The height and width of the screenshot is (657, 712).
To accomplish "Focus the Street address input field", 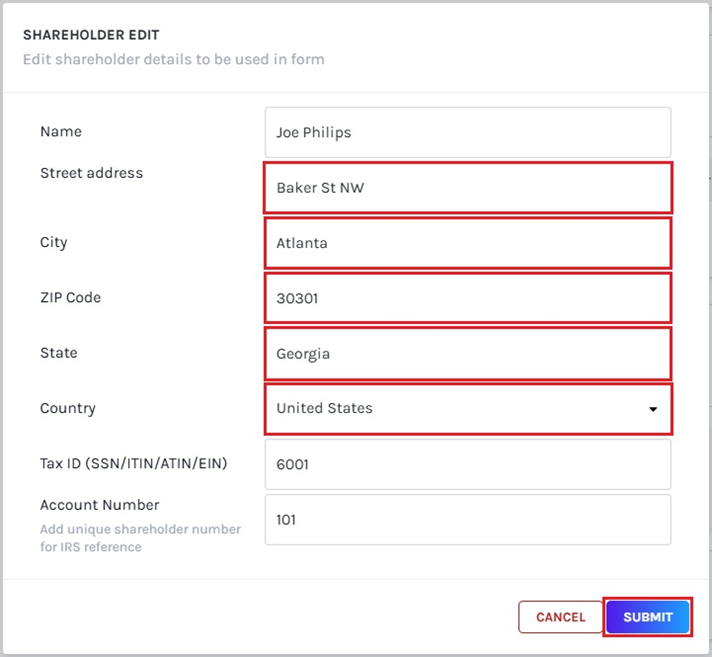I will pos(467,188).
